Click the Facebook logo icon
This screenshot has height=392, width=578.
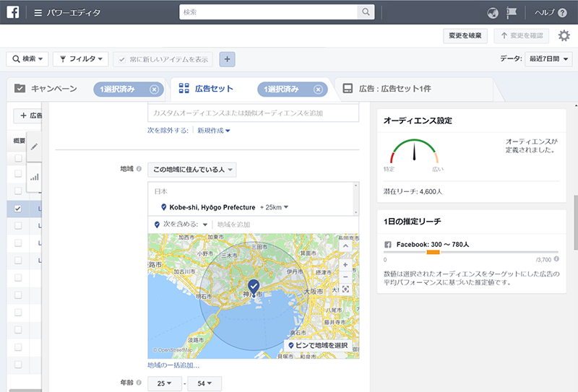13,12
